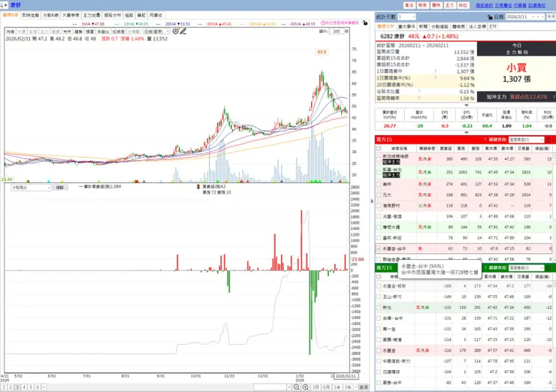Collapse right panel with splitter arrow

pos(372,201)
